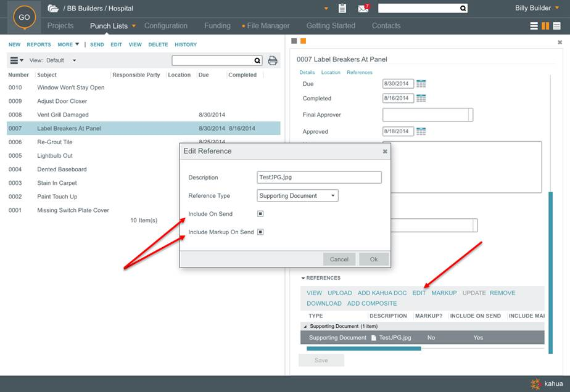Open the calendar picker beside Due date
Screen dimensions: 570x392
421,84
